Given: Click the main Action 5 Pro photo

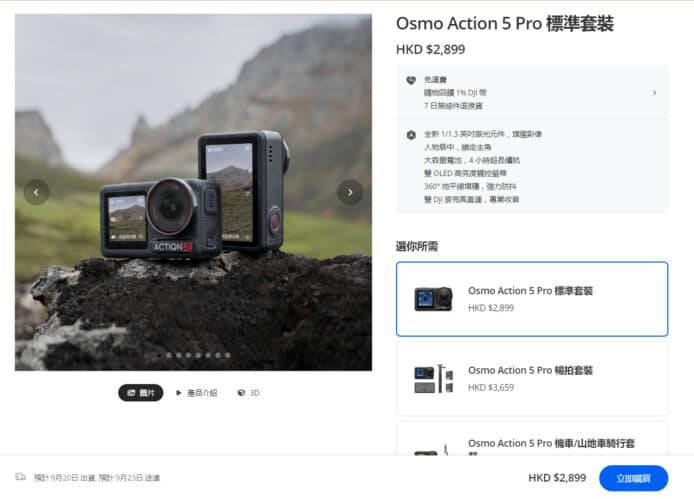Looking at the screenshot, I should 193,192.
